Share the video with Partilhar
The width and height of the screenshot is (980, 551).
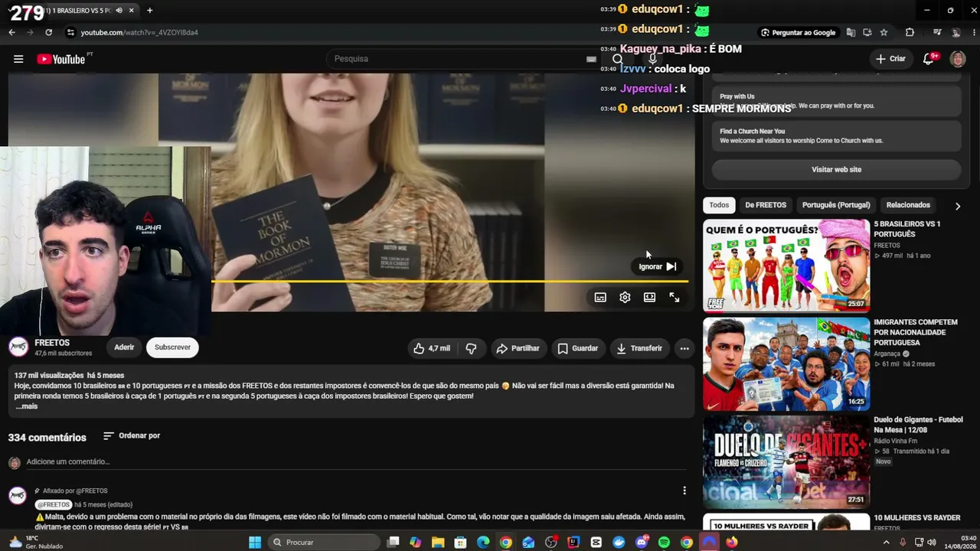[x=518, y=348]
